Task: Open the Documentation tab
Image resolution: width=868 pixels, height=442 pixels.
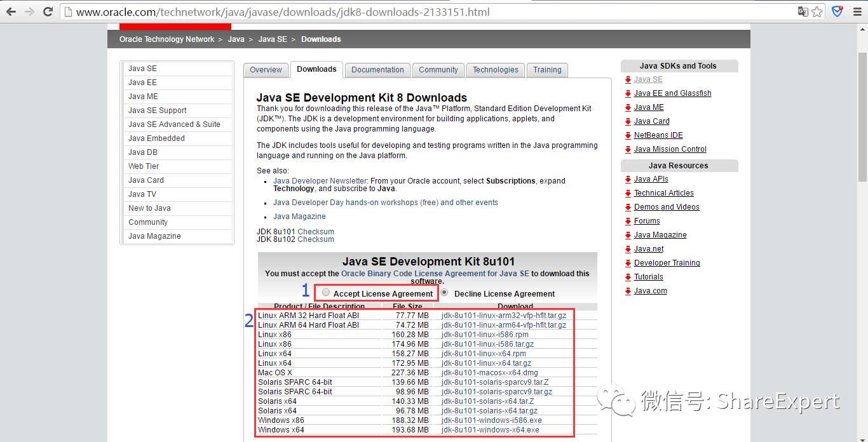Action: pyautogui.click(x=377, y=70)
